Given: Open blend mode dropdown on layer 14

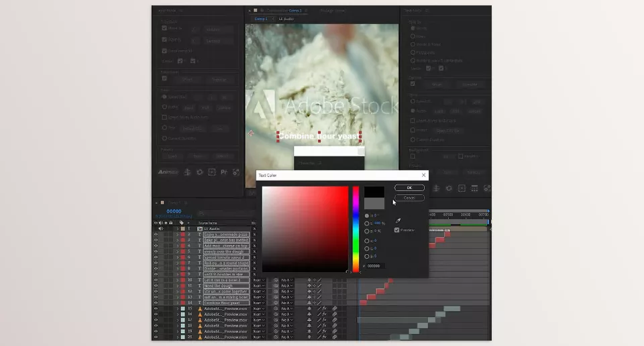Looking at the screenshot, I should click(259, 303).
